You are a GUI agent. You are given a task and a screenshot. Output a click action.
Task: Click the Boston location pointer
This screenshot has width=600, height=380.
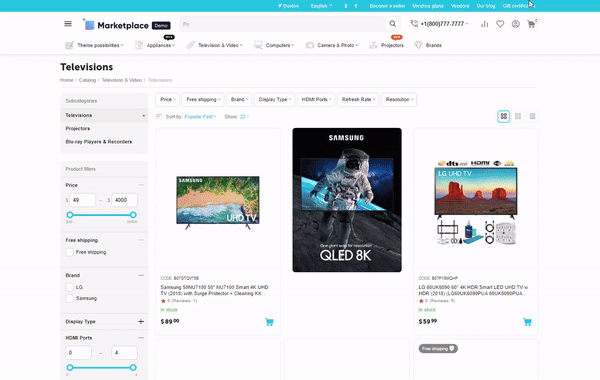point(280,6)
